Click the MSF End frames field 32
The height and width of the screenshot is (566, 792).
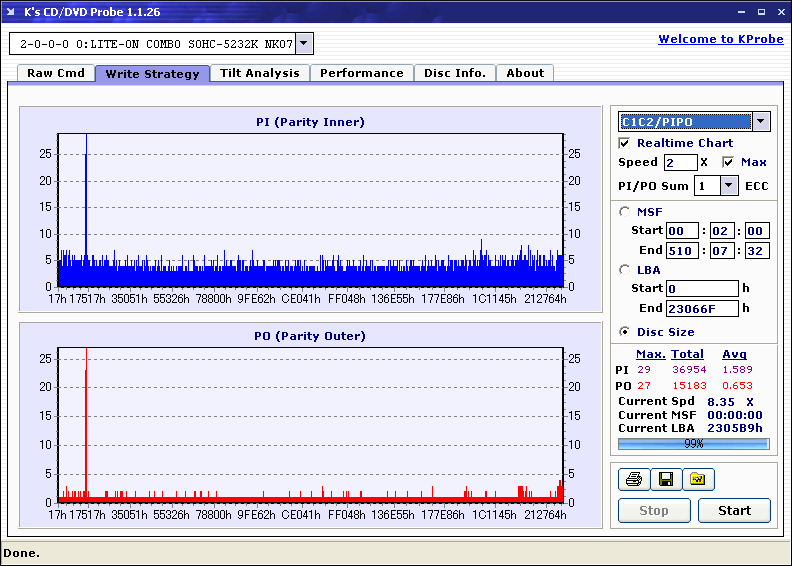click(757, 250)
